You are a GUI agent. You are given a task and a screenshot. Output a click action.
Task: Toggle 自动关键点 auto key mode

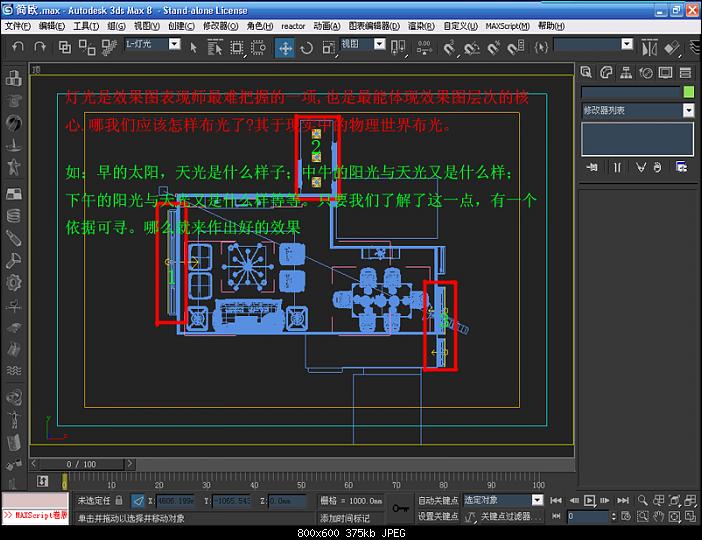point(438,500)
